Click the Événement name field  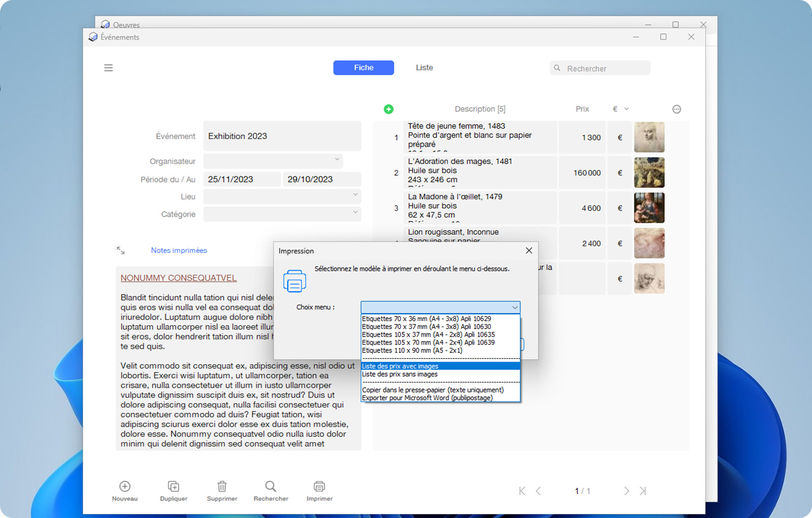coord(282,136)
